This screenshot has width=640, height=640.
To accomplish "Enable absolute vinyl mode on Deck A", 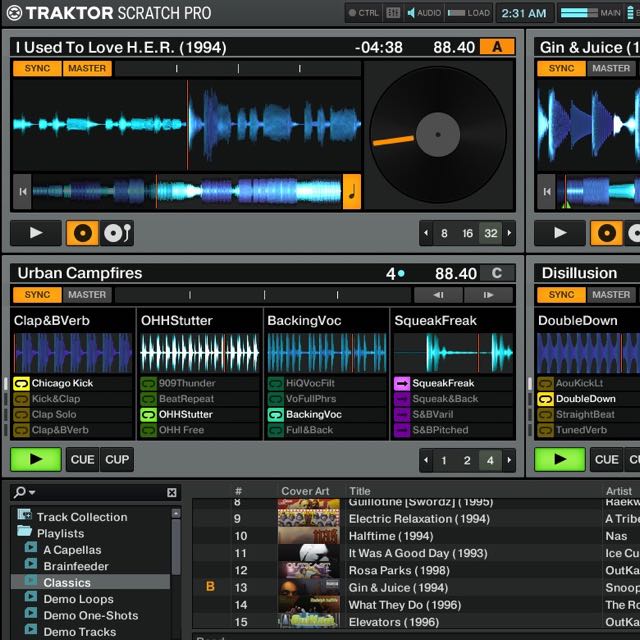I will coord(82,233).
